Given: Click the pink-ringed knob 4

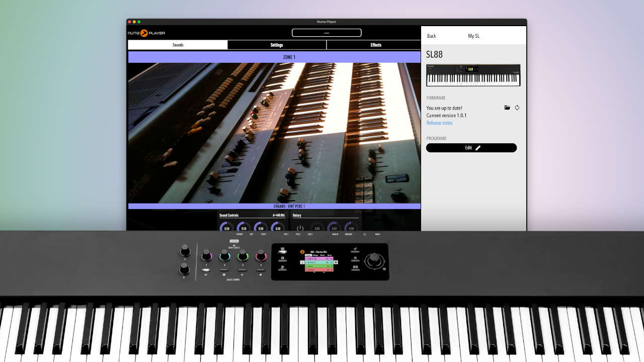Looking at the screenshot, I should coord(261,254).
